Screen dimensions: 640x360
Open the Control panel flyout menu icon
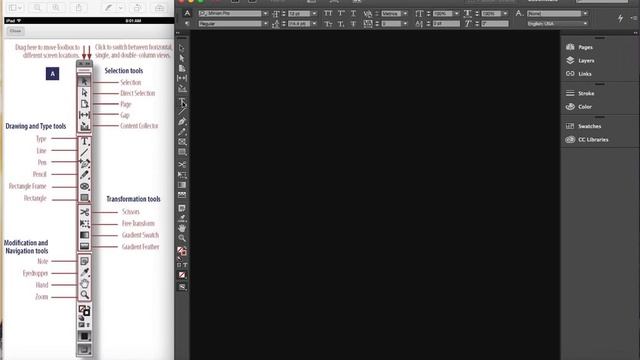click(634, 18)
